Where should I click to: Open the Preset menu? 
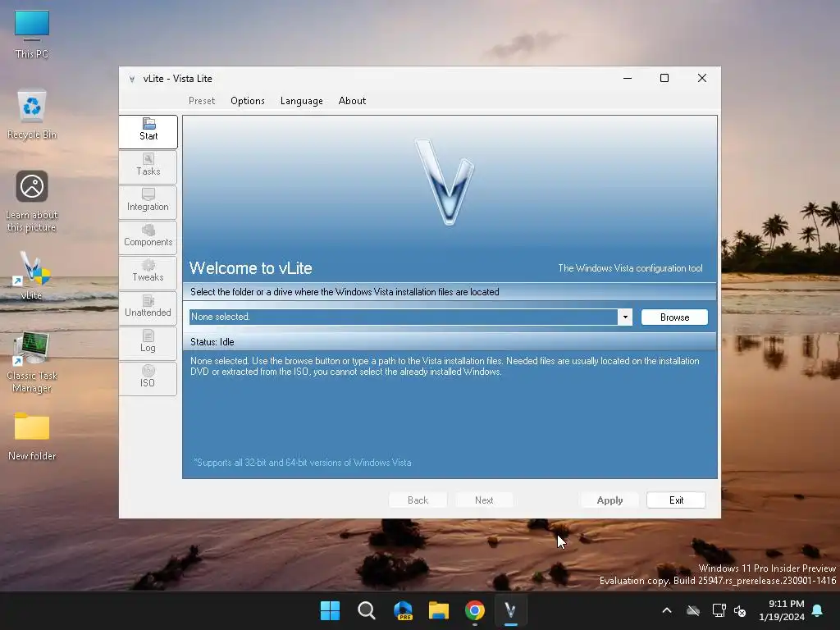(x=202, y=101)
